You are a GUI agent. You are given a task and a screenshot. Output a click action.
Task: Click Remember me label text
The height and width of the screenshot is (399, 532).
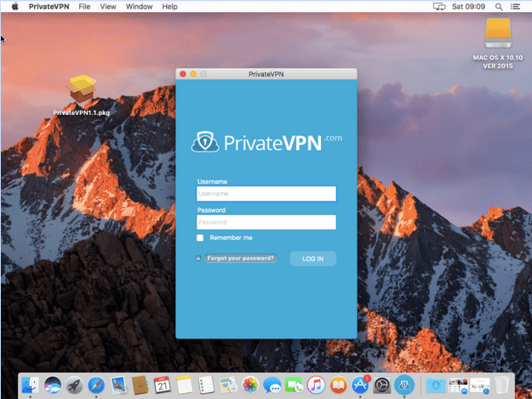(x=231, y=237)
